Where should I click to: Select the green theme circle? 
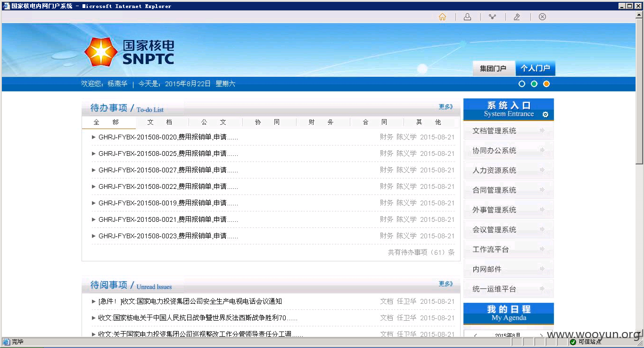[x=534, y=84]
